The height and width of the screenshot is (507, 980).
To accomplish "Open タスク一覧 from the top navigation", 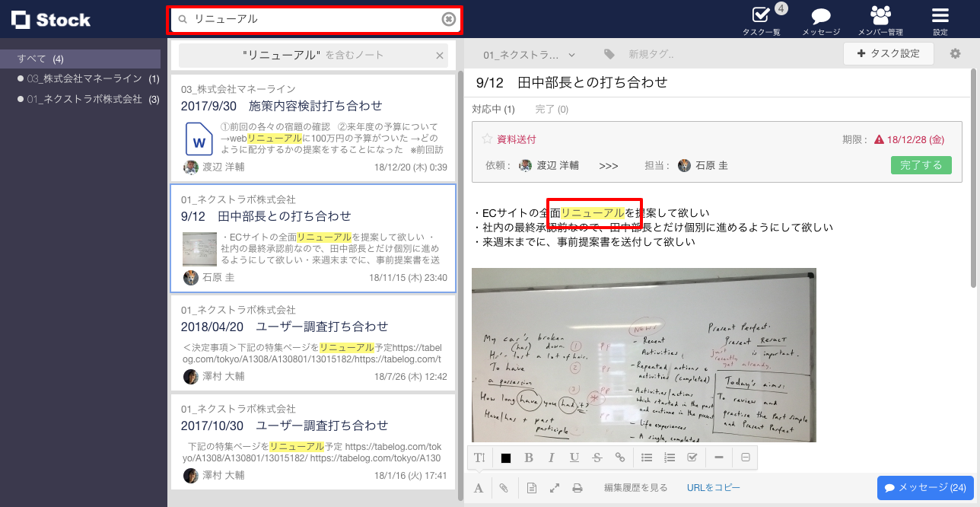I will 762,19.
